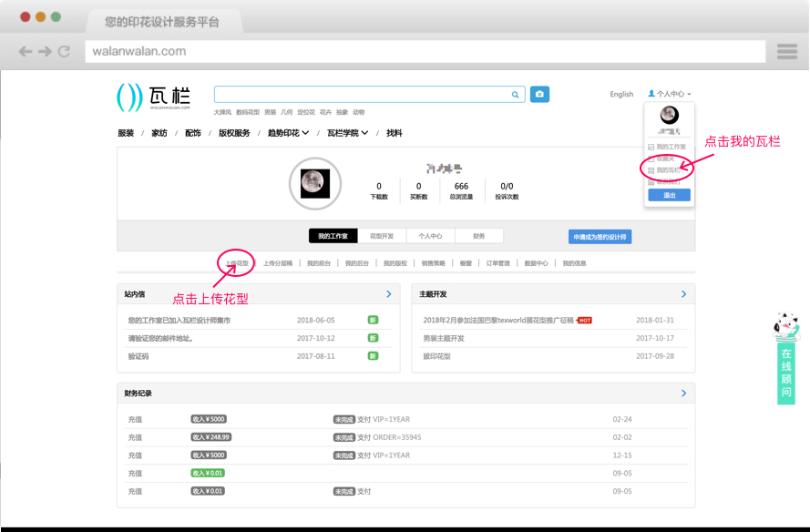Expand the 主题开发 panel arrow
The height and width of the screenshot is (532, 810).
click(x=683, y=294)
